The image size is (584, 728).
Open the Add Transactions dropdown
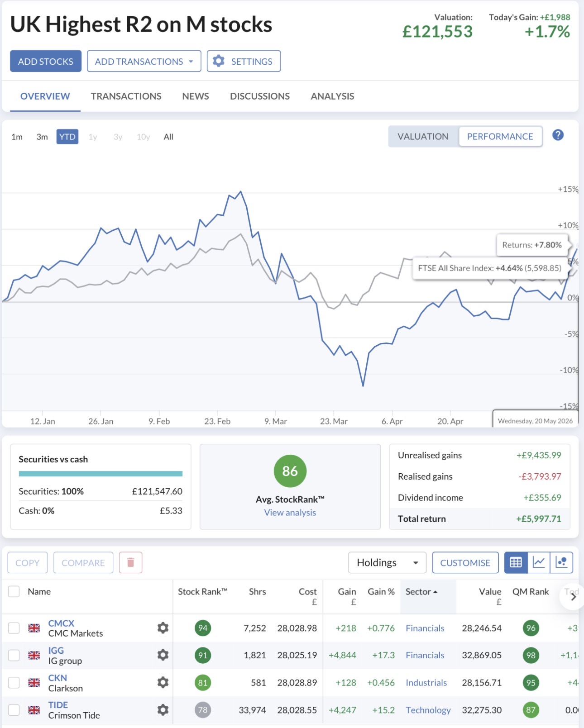pos(144,61)
